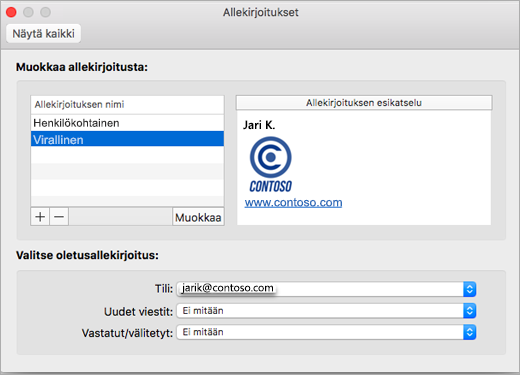Screen dimensions: 520x375
Task: Click the Allekirjoituksen esikatselu header
Action: (x=364, y=103)
